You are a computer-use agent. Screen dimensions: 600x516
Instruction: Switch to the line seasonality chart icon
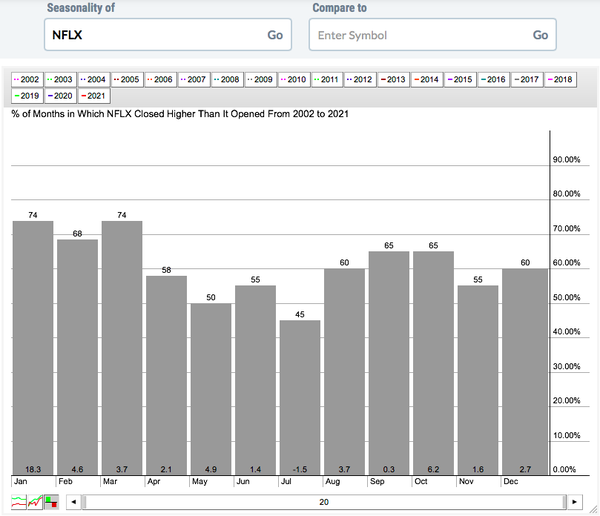[19, 501]
